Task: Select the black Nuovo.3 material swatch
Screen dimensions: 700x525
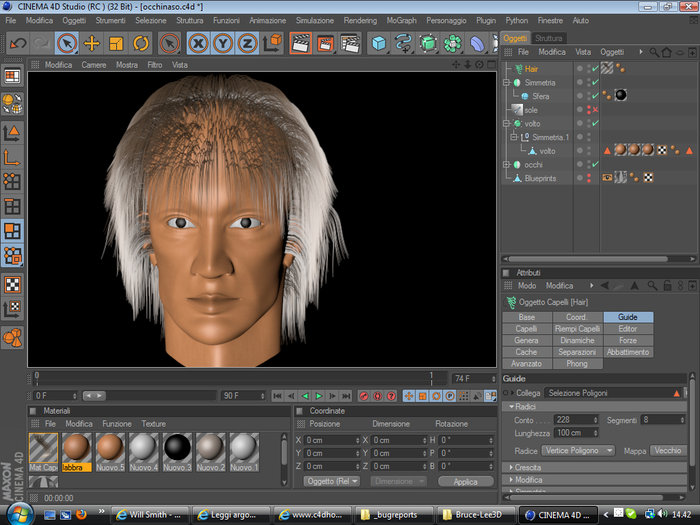Action: (177, 447)
